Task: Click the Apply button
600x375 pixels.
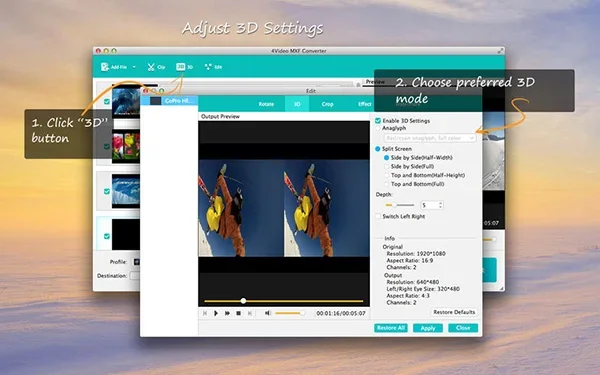Action: click(428, 328)
